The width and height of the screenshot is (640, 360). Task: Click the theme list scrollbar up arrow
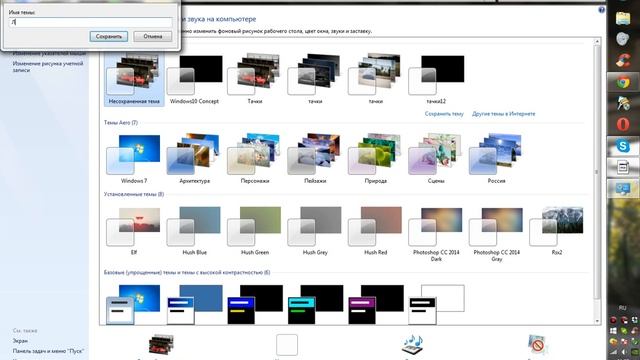(x=597, y=42)
